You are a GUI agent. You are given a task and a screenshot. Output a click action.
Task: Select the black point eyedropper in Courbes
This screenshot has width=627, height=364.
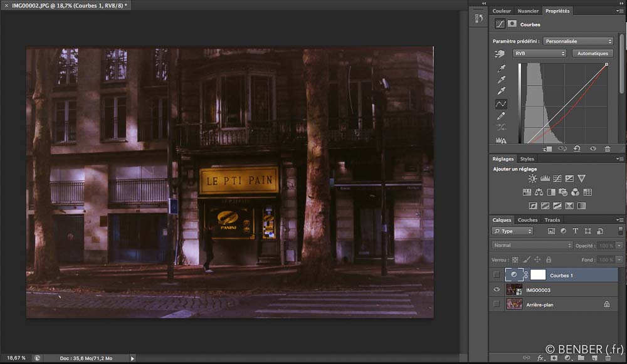(x=501, y=68)
